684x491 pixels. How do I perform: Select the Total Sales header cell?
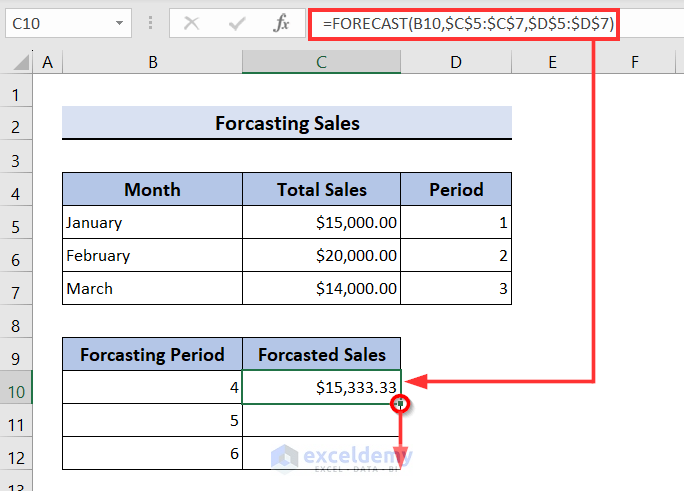[x=321, y=190]
